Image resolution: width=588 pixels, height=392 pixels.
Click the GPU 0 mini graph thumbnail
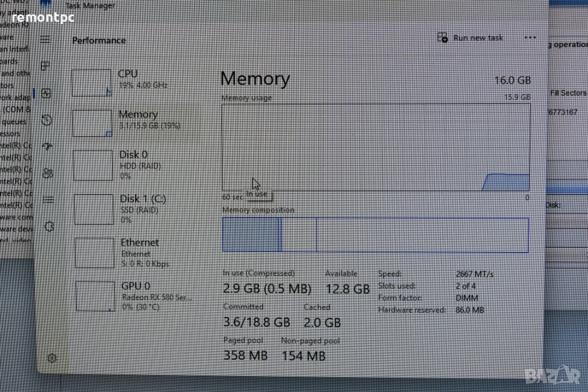coord(95,296)
